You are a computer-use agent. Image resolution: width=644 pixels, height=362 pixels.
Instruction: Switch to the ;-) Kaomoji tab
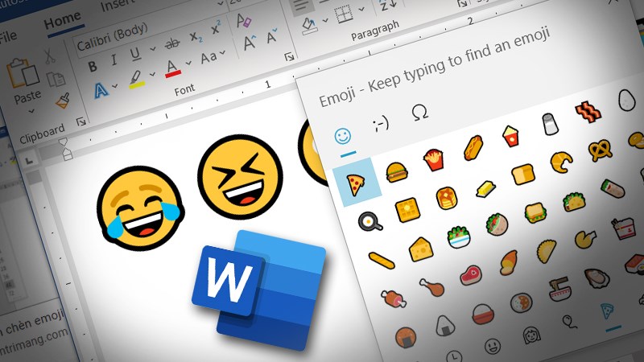click(381, 124)
